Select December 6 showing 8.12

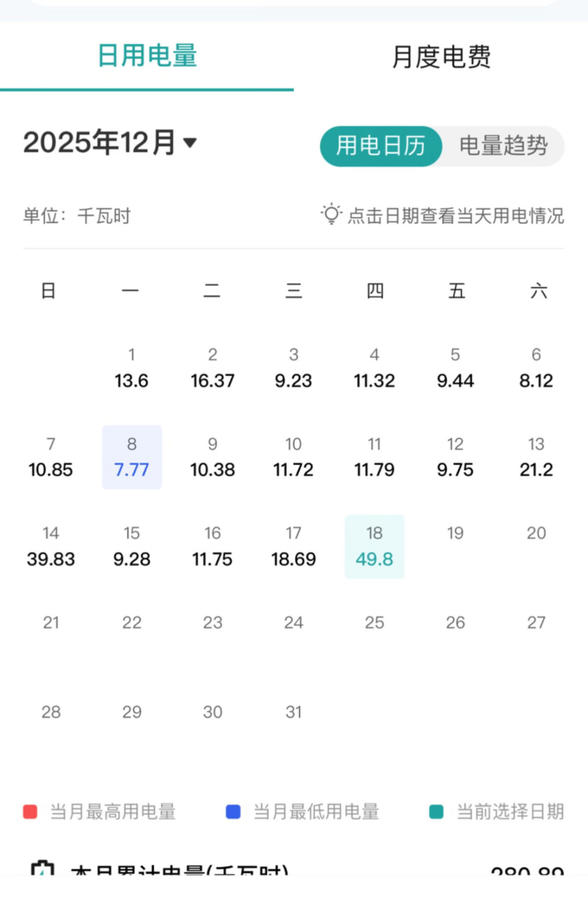pos(536,368)
